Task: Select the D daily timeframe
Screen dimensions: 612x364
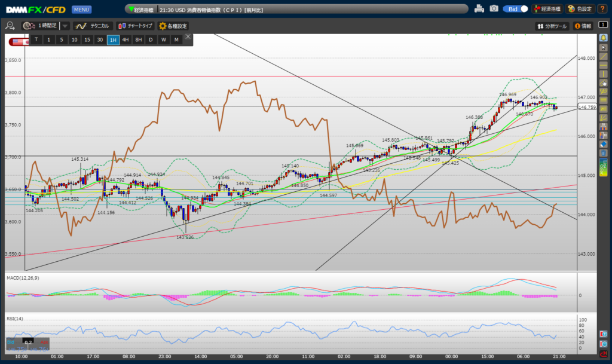Action: (151, 39)
